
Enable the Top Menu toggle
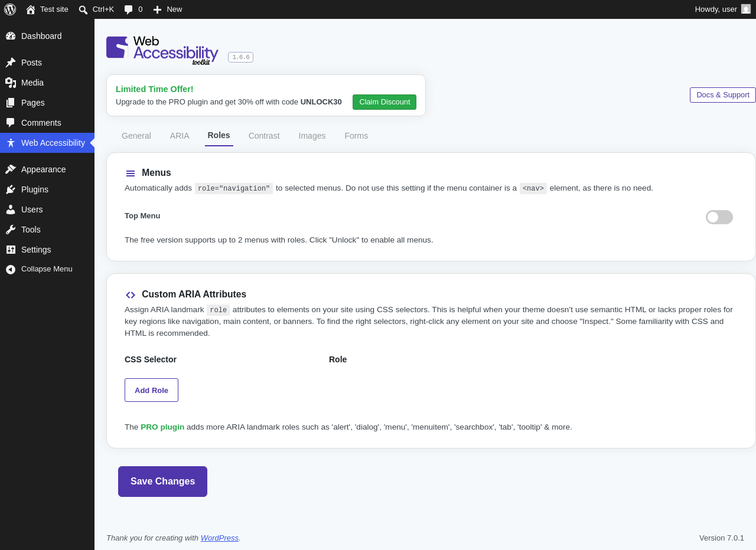pos(719,217)
